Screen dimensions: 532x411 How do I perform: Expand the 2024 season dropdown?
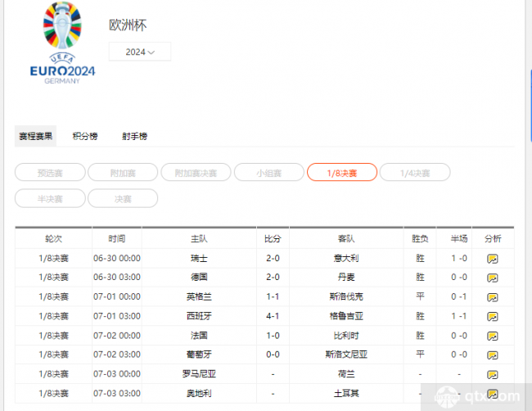click(140, 52)
